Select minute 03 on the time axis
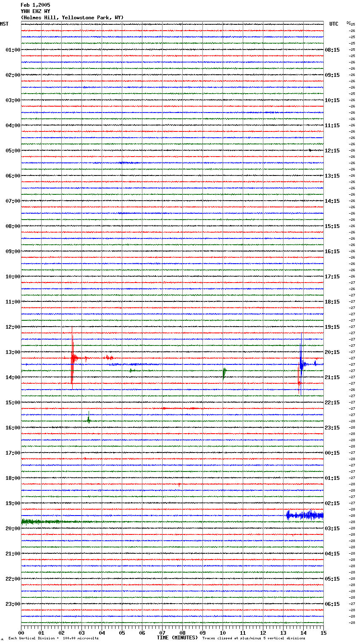 point(81,633)
